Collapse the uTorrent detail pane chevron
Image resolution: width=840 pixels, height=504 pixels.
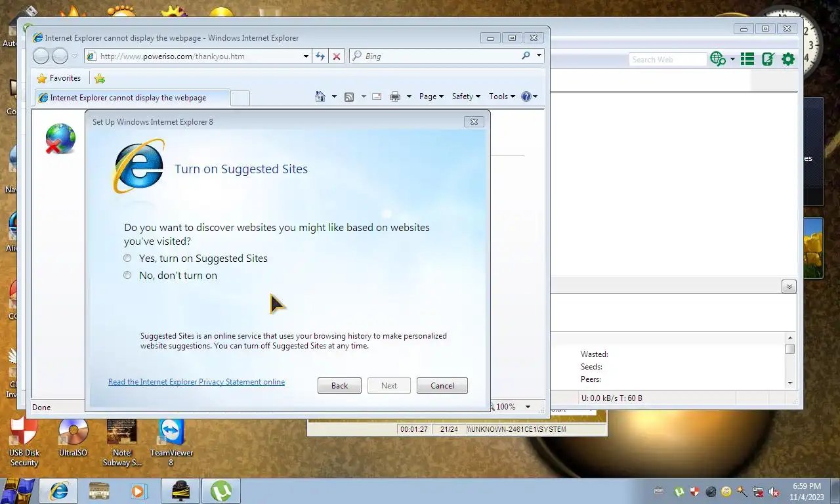pyautogui.click(x=789, y=287)
